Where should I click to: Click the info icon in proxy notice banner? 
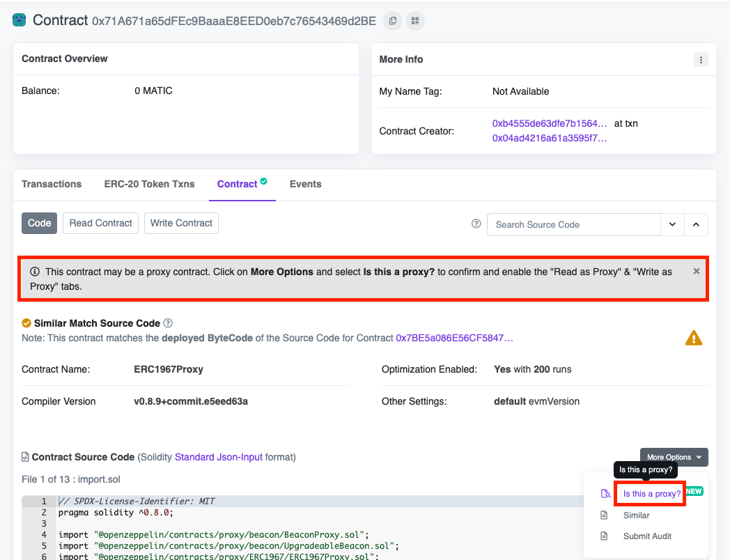[x=35, y=272]
